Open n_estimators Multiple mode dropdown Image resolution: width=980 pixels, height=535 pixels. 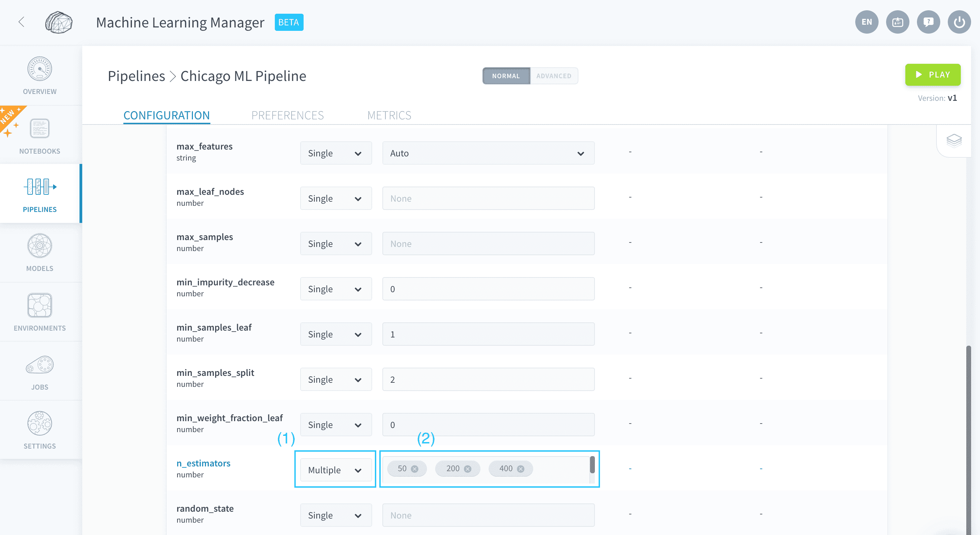coord(336,470)
